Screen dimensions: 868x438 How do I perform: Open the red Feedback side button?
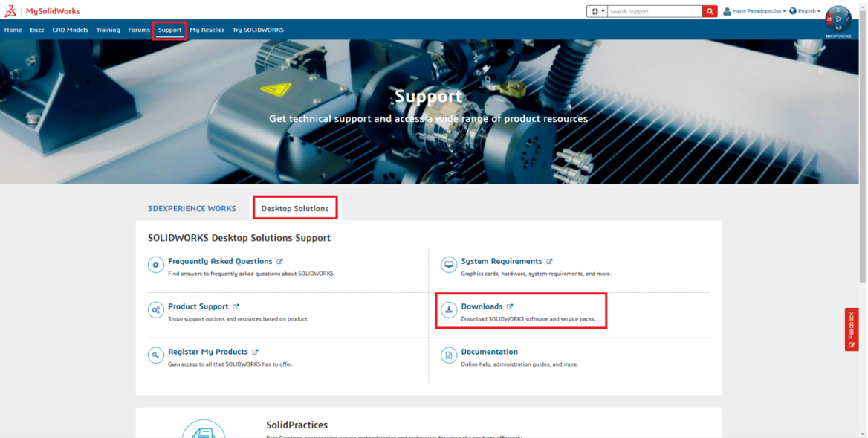tap(852, 329)
